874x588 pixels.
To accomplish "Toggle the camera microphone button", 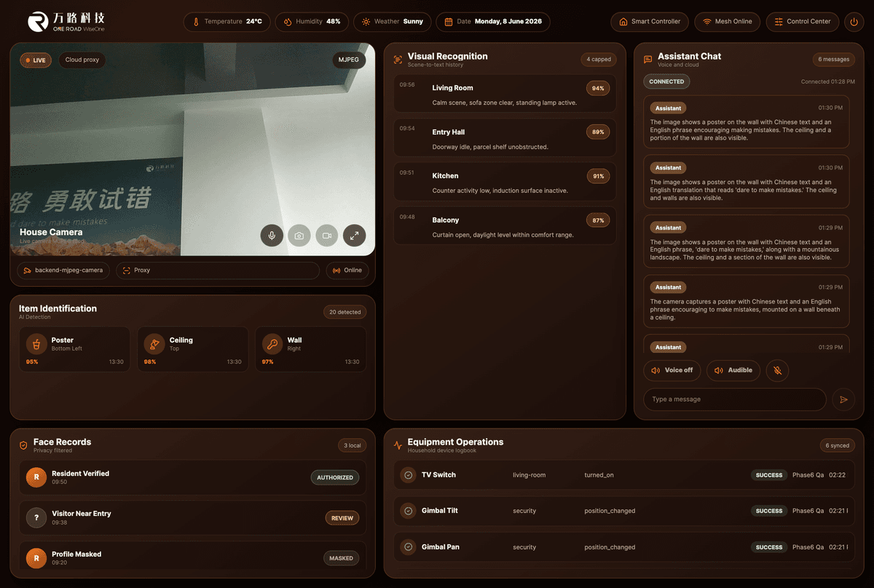I will coord(272,236).
